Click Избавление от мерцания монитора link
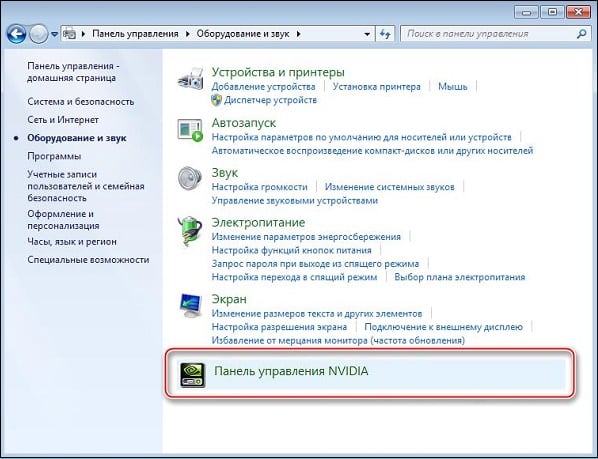 (338, 340)
